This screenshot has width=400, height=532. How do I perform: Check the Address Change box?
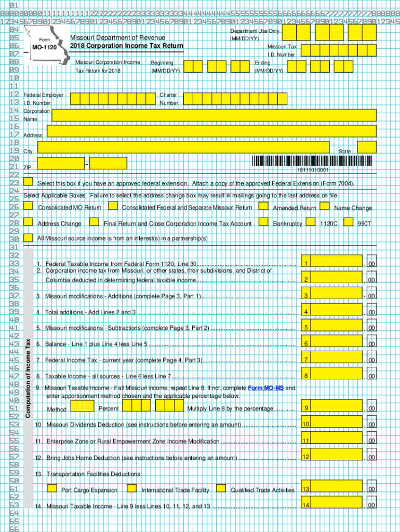pos(28,222)
